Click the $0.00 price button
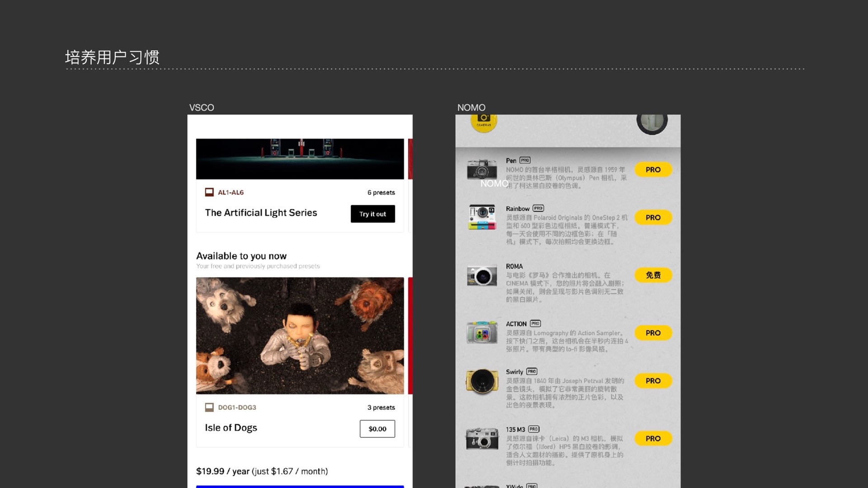The image size is (868, 488). click(x=377, y=429)
